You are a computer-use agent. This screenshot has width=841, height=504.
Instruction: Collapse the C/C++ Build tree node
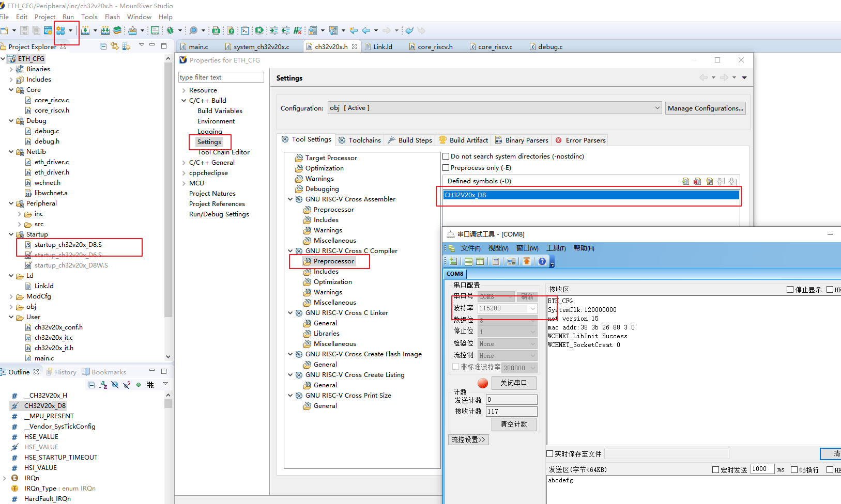tap(184, 101)
